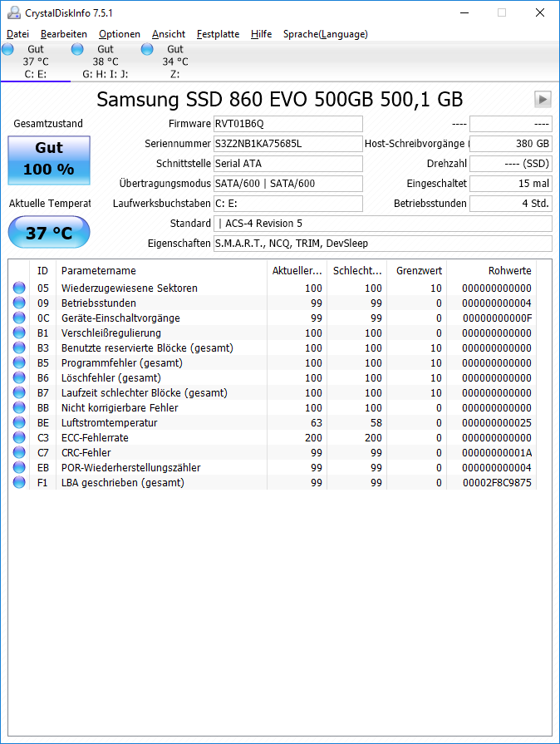This screenshot has height=744, width=560.
Task: Open the Datei menu
Action: pyautogui.click(x=17, y=34)
